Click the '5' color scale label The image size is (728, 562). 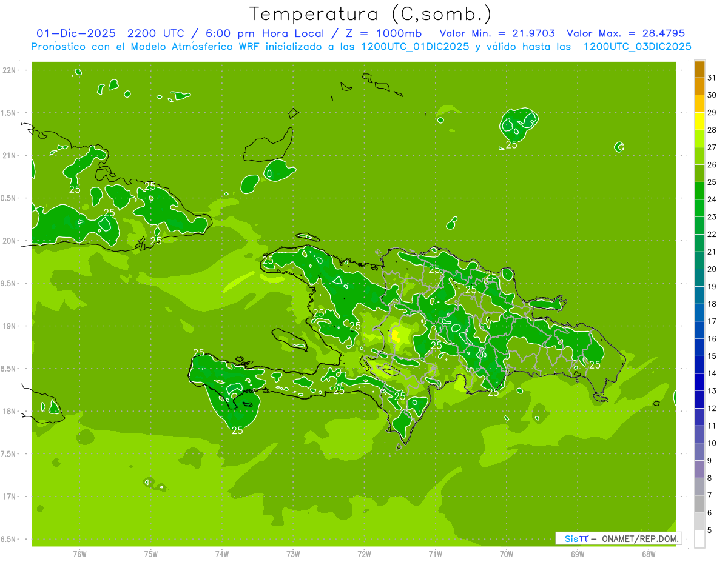click(x=710, y=530)
